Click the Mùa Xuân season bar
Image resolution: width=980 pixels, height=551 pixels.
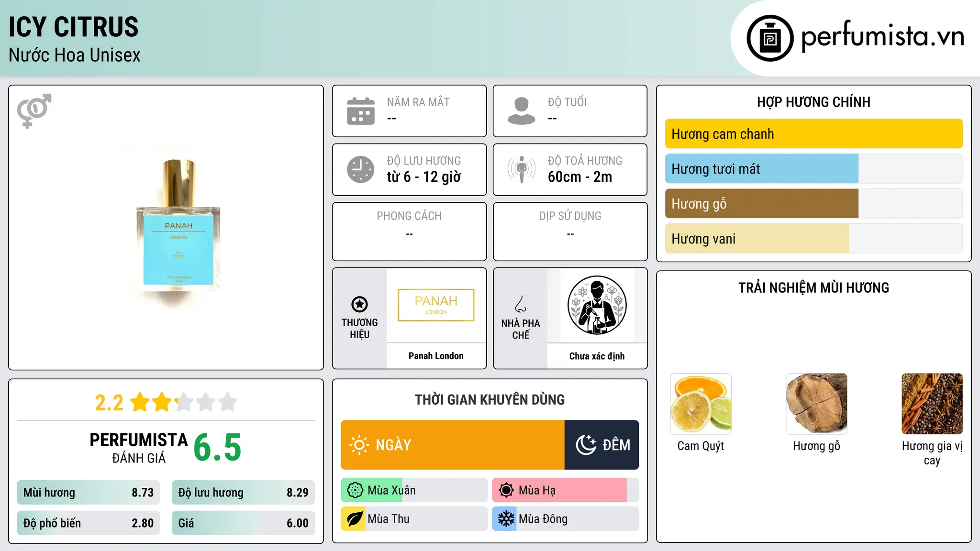pos(414,490)
